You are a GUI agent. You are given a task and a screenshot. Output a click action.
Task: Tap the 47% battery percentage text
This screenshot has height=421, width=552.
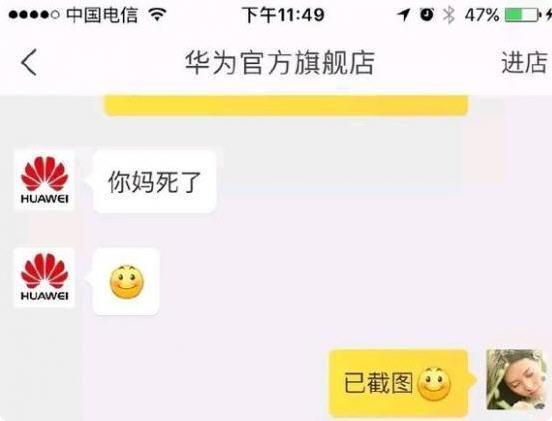(482, 15)
